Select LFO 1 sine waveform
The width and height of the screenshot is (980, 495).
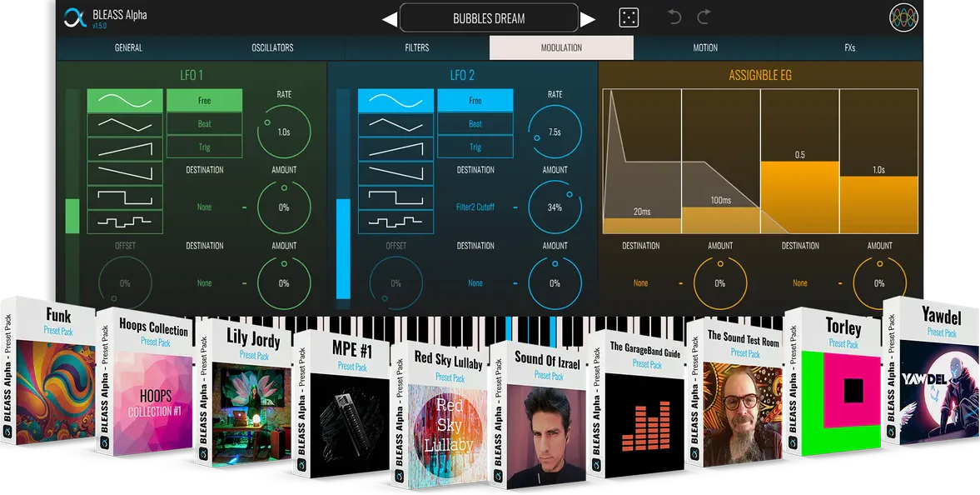click(125, 100)
